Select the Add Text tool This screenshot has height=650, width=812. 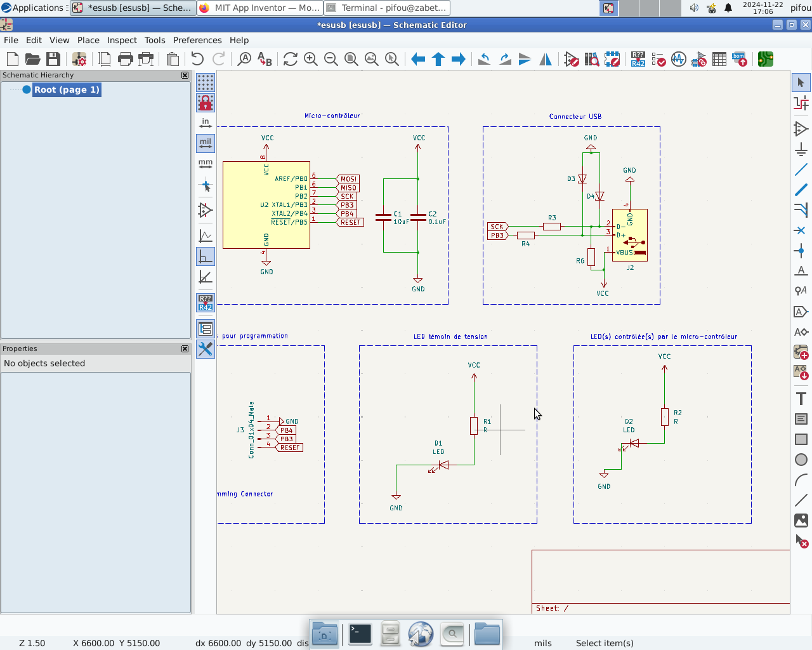pyautogui.click(x=801, y=399)
